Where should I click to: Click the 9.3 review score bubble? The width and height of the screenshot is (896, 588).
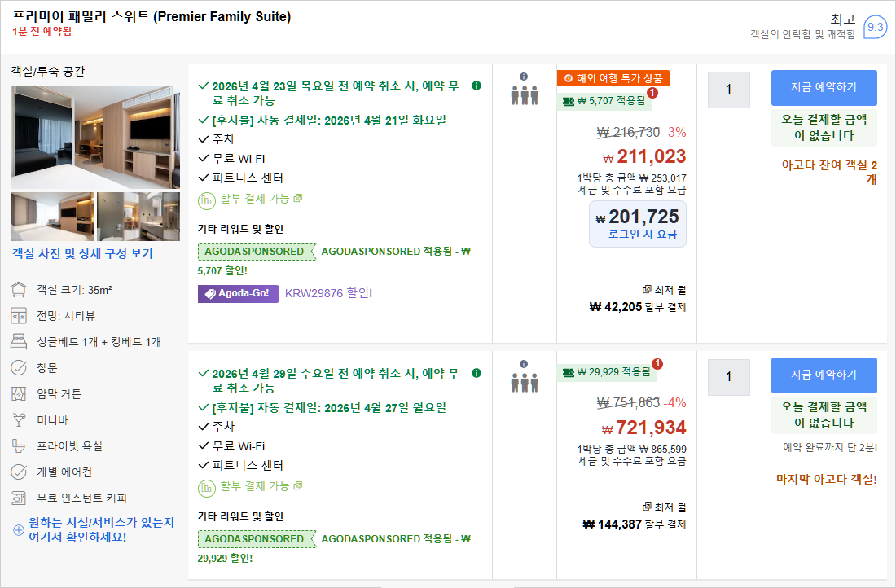click(x=875, y=27)
